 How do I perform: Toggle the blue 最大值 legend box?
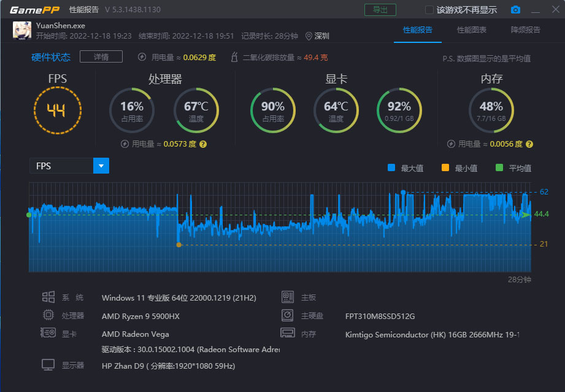coord(392,168)
